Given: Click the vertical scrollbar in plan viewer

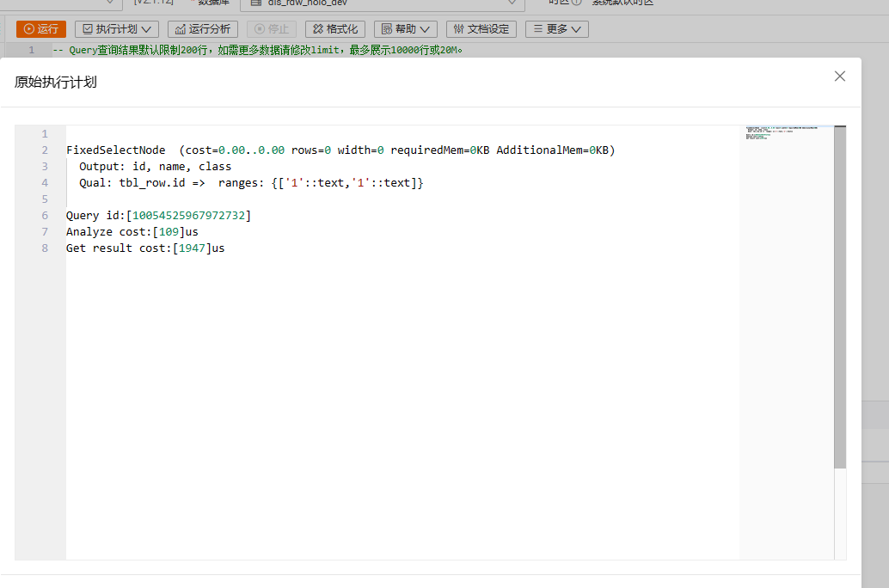Looking at the screenshot, I should [x=840, y=297].
